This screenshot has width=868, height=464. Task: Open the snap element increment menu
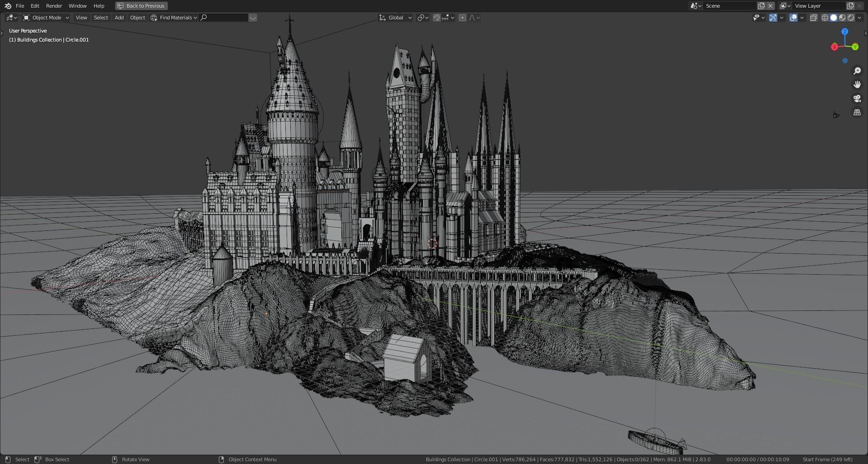point(448,18)
